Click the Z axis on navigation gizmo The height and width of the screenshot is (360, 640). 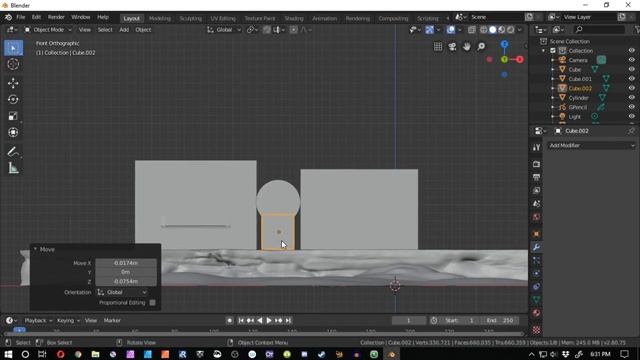pyautogui.click(x=504, y=44)
